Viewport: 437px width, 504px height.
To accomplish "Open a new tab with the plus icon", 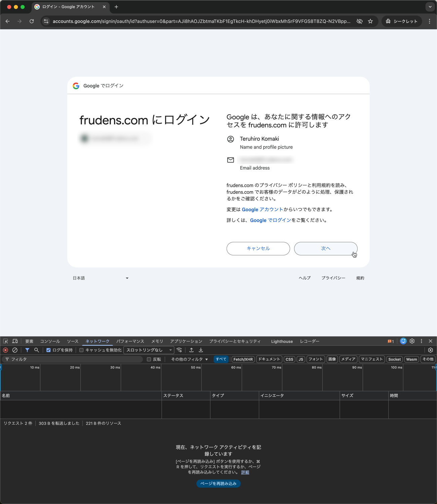I will point(116,7).
